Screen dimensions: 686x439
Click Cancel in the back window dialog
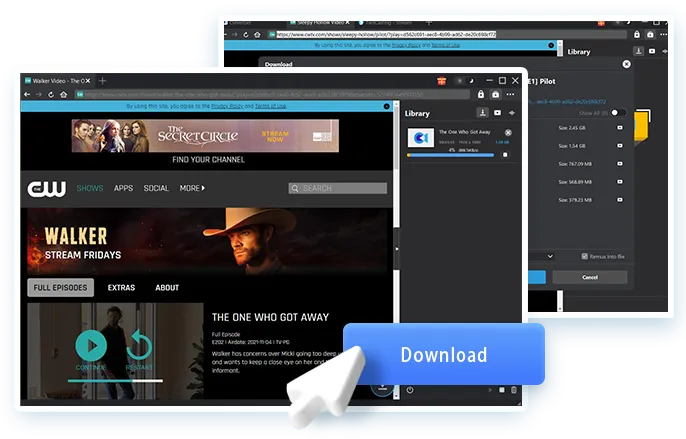[x=590, y=277]
